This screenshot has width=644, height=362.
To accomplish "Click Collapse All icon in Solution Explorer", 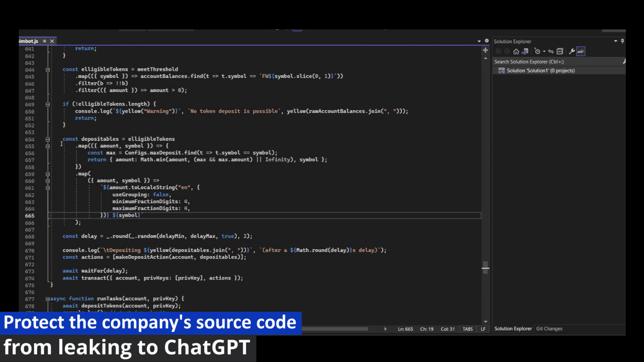I will coord(560,51).
